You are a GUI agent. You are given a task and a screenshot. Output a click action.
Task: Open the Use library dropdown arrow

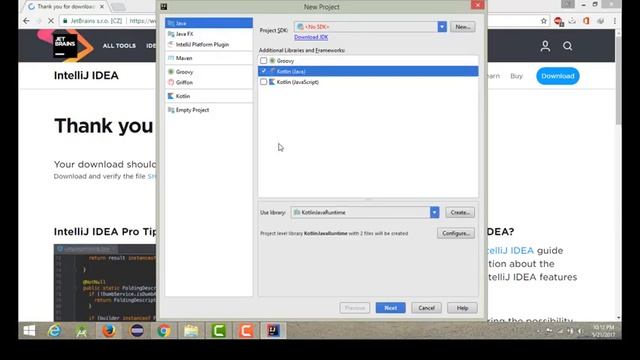click(x=434, y=212)
